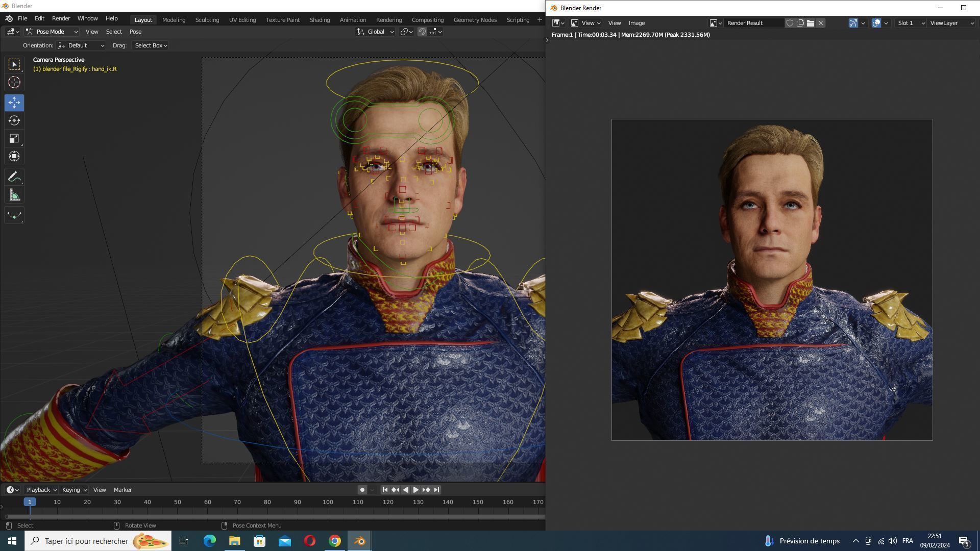
Task: Open the viewport Select menu
Action: (114, 32)
